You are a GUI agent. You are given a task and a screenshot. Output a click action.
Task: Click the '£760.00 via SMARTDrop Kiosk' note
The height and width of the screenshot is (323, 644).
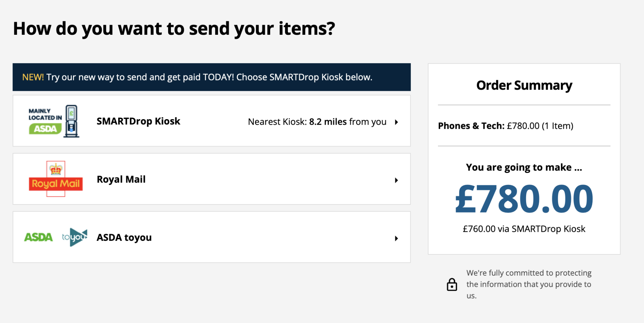pos(524,229)
